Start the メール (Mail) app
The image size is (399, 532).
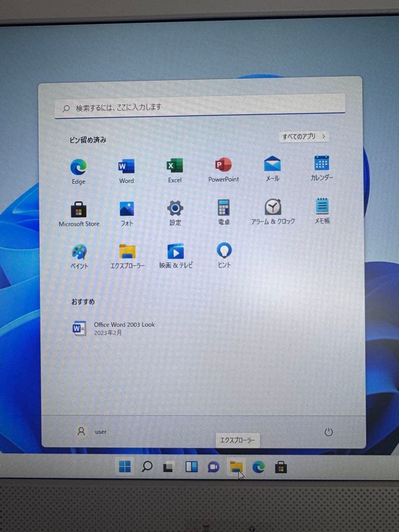coord(272,167)
